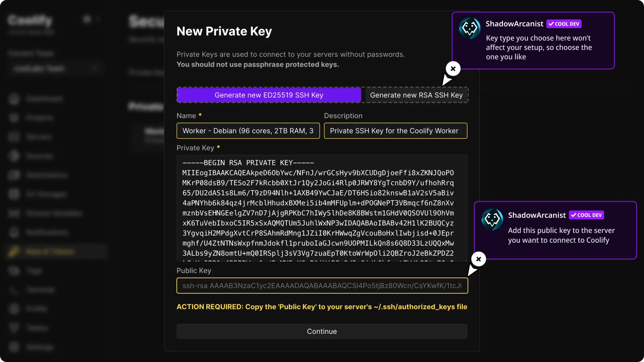Close the key type hint popup
Screen dimensions: 644x362
coord(453,69)
